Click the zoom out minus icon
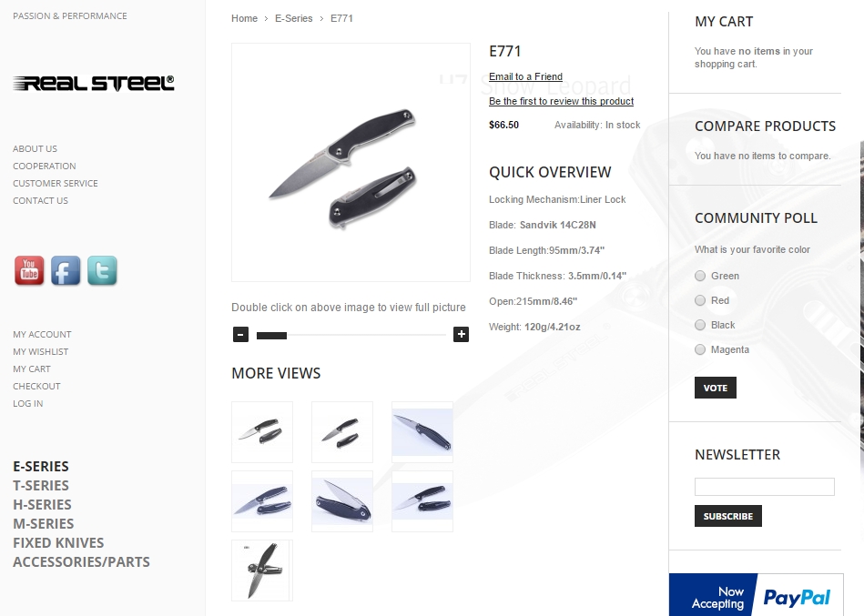Screen dimensions: 864x616 pos(240,334)
